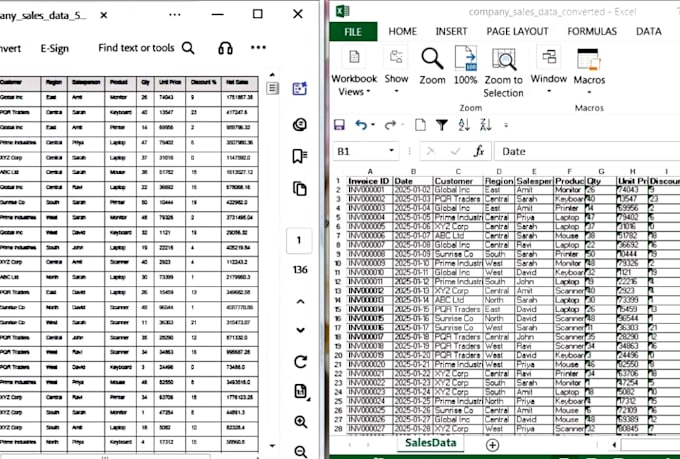Click the Redo arrow in Excel
The image size is (680, 459).
pos(390,125)
